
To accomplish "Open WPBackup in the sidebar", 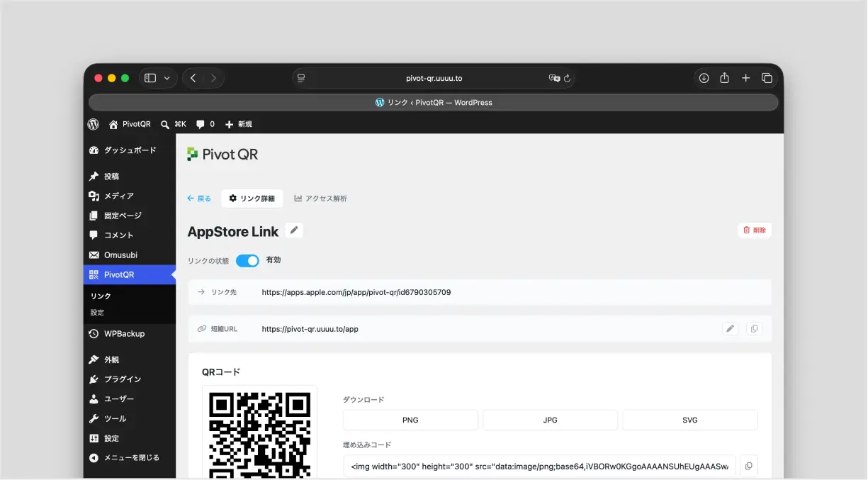I will [x=130, y=333].
